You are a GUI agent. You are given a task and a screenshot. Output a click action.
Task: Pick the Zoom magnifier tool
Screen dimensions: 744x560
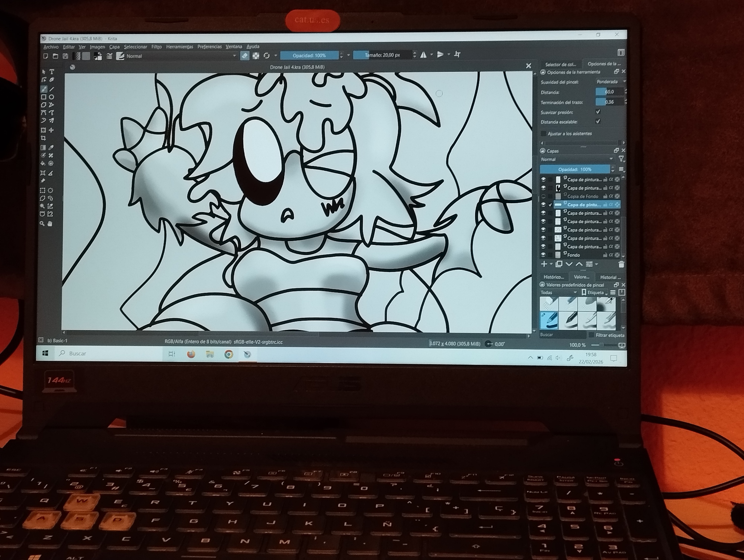pos(42,223)
